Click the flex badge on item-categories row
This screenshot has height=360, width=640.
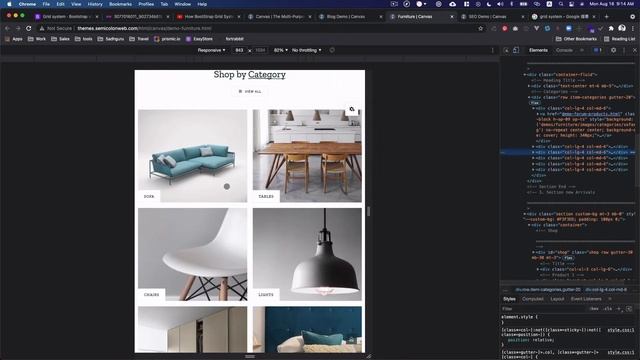[x=535, y=103]
